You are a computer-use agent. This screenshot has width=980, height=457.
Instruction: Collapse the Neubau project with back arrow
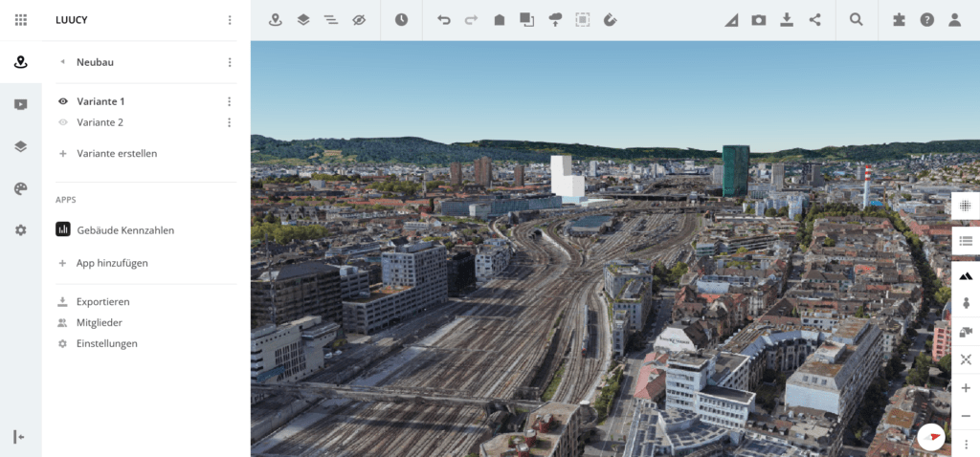pos(63,62)
